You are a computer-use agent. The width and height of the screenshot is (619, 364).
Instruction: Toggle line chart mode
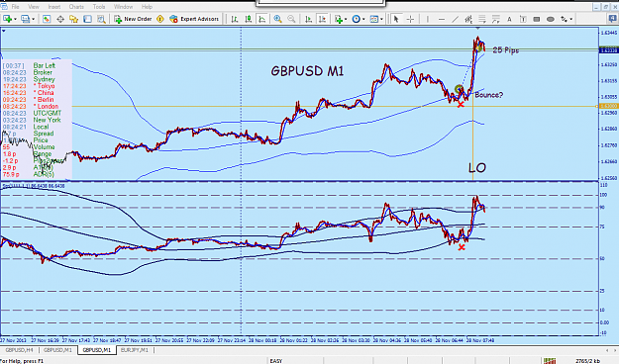262,19
